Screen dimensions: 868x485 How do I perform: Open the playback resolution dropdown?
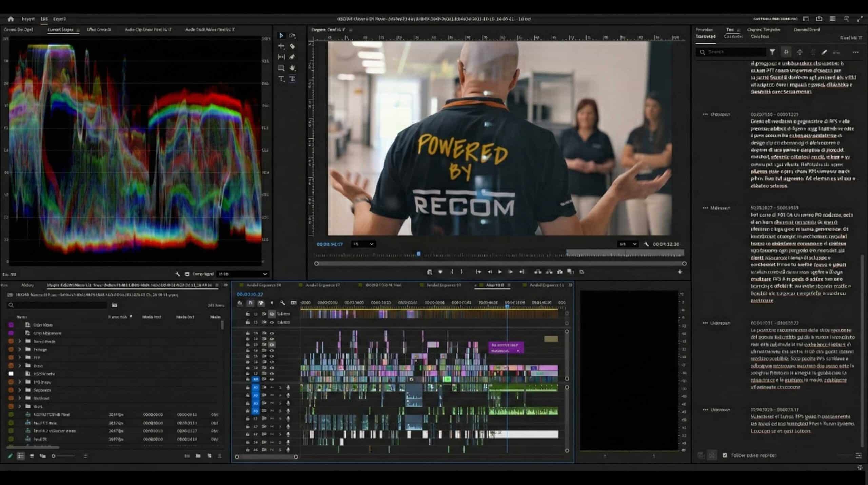pyautogui.click(x=628, y=244)
